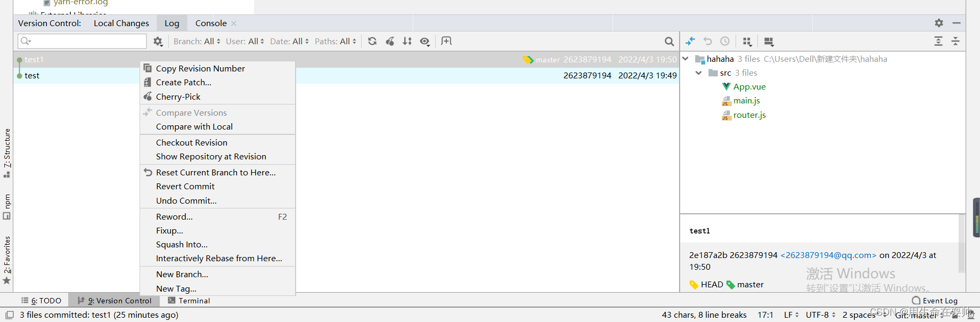Click commit details vertical scrollbar
Screen dimensions: 980x322
(962, 243)
